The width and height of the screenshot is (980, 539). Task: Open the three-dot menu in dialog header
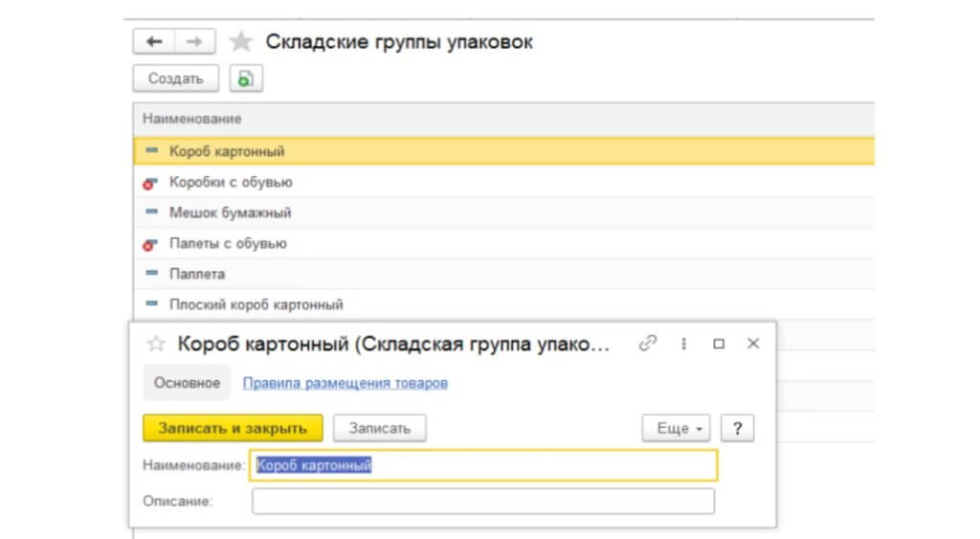[x=683, y=344]
